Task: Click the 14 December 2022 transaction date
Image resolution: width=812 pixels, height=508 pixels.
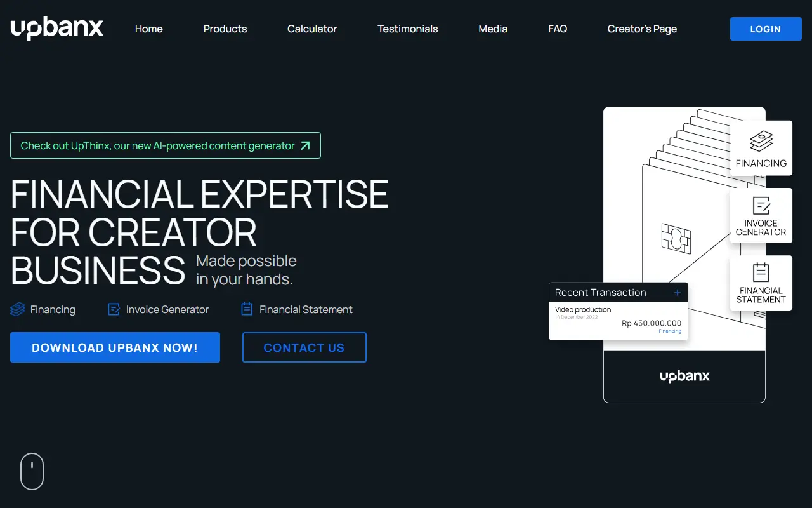Action: tap(577, 317)
